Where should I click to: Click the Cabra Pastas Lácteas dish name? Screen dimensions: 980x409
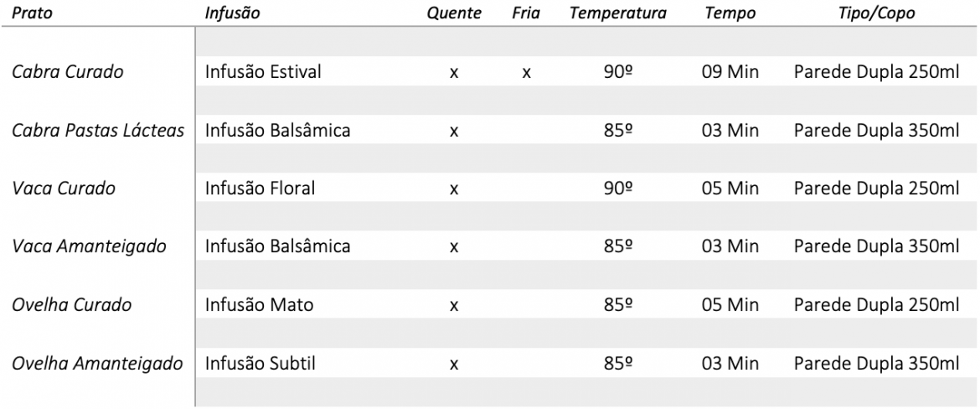99,131
